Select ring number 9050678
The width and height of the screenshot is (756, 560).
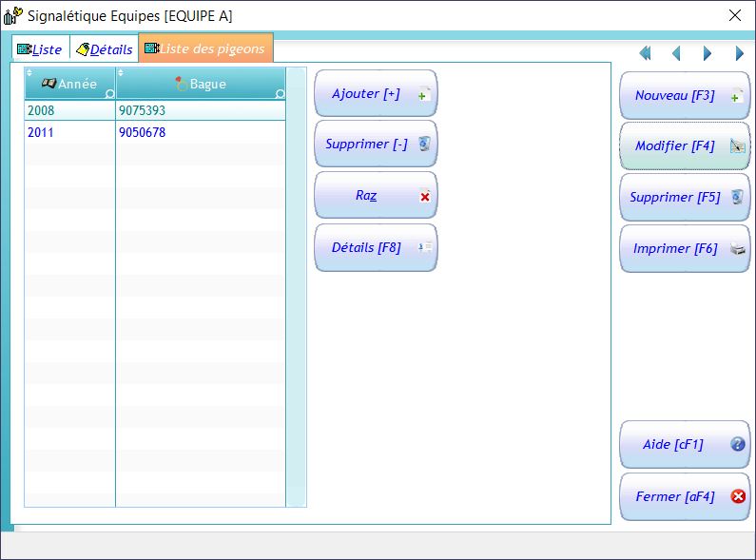(x=201, y=132)
